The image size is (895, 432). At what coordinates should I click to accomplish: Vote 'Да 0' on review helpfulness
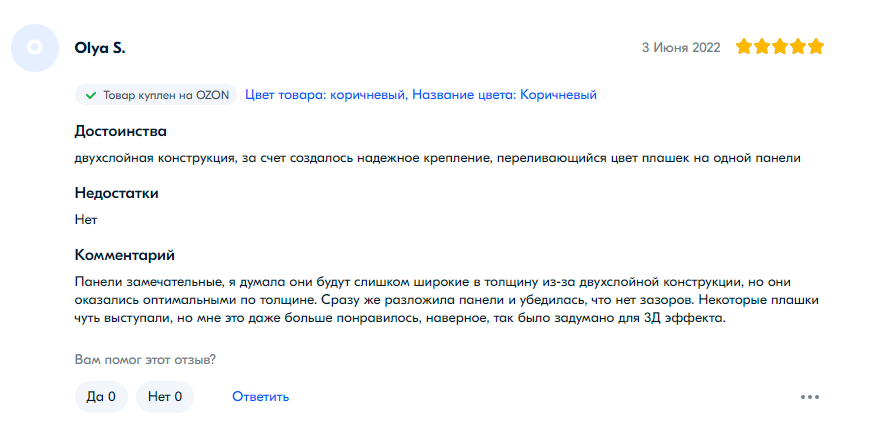(101, 397)
